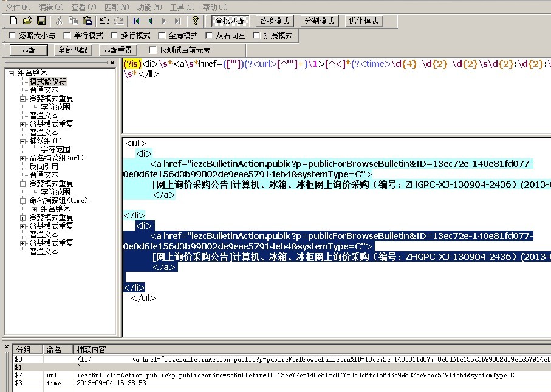Close the capture results panel

click(x=6, y=346)
